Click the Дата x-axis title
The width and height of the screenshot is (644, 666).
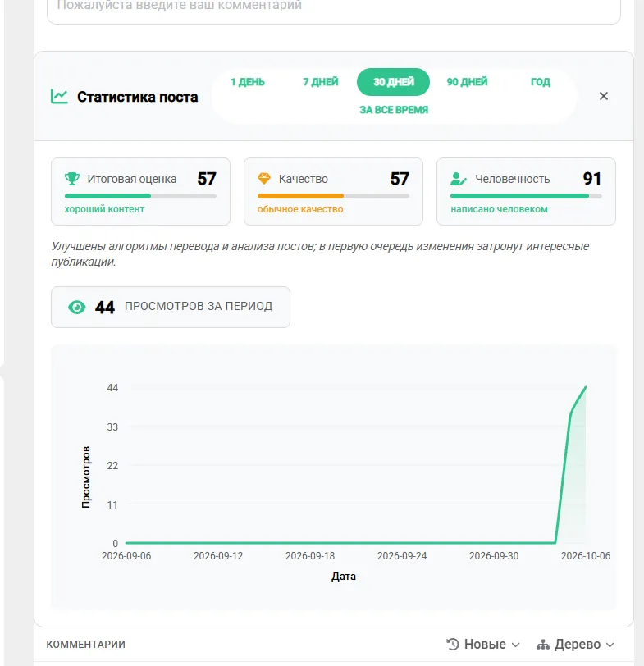point(344,577)
